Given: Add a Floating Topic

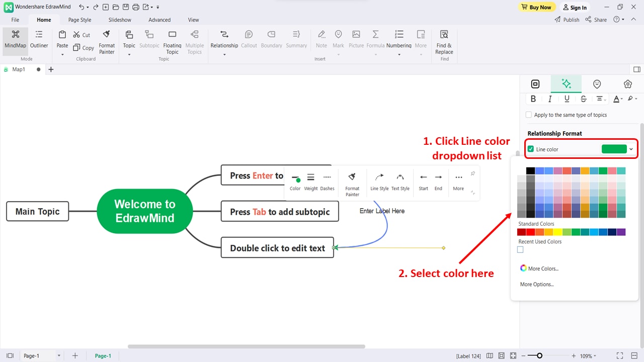Looking at the screenshot, I should (x=172, y=42).
